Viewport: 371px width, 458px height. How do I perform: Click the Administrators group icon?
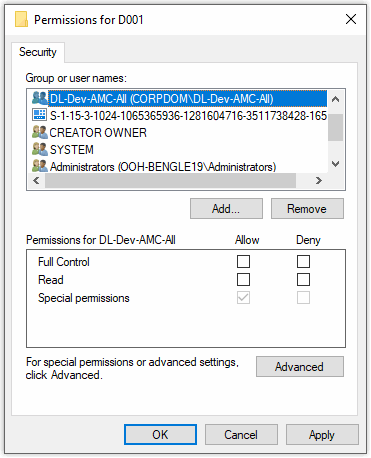pyautogui.click(x=40, y=166)
